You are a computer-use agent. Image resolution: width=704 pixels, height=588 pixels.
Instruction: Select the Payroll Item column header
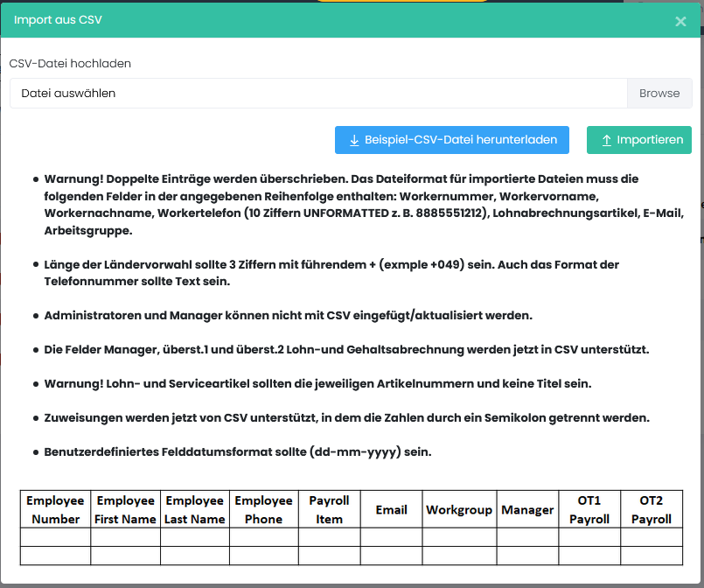tap(329, 509)
